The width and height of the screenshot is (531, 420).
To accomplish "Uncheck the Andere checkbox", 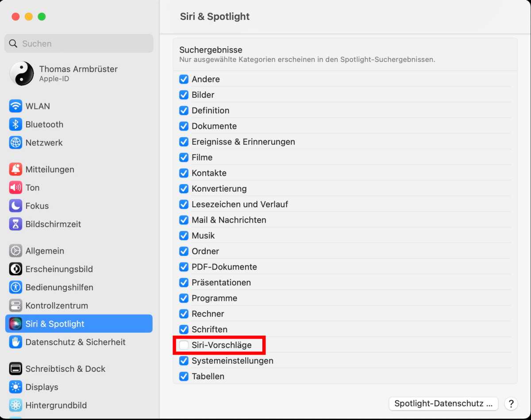I will 184,79.
